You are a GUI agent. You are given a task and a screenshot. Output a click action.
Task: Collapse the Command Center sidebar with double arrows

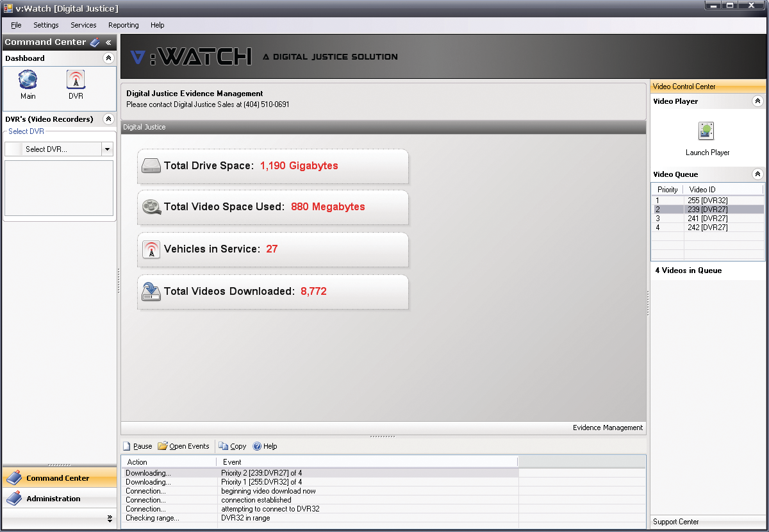tap(108, 42)
